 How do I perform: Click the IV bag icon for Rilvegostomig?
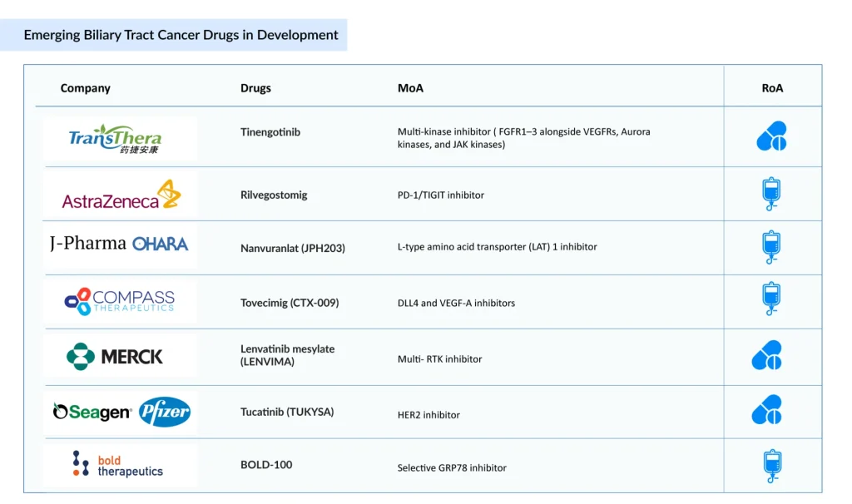coord(771,194)
